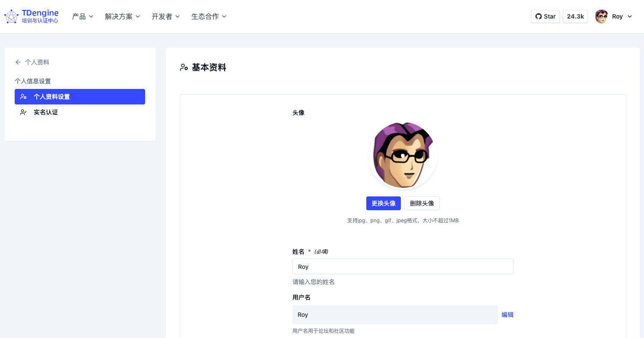This screenshot has height=338, width=644.
Task: Expand the 产品 dropdown menu
Action: [82, 16]
